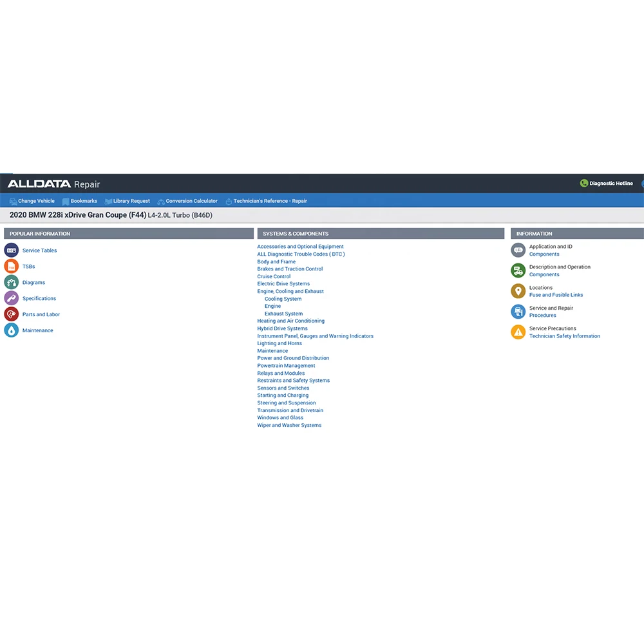Open the TSBs link
The height and width of the screenshot is (644, 644).
coord(29,266)
